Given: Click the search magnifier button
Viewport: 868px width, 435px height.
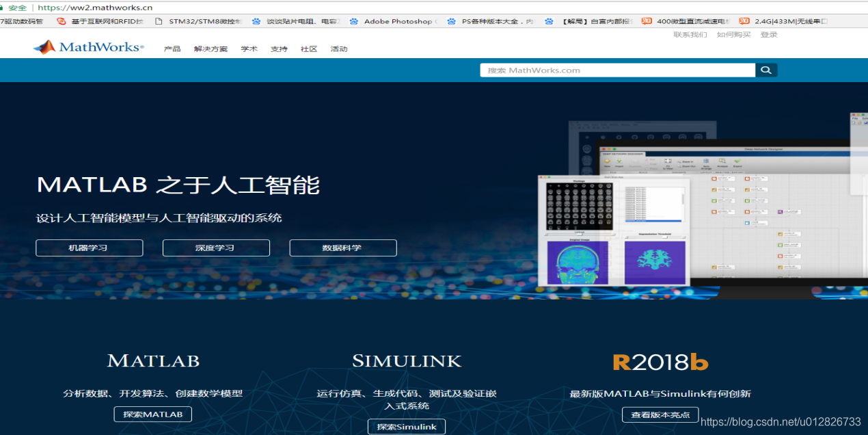Looking at the screenshot, I should (x=766, y=70).
